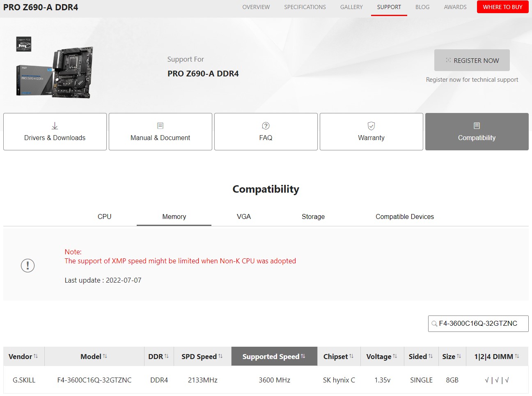Switch to the CPU compatibility tab

pos(104,216)
